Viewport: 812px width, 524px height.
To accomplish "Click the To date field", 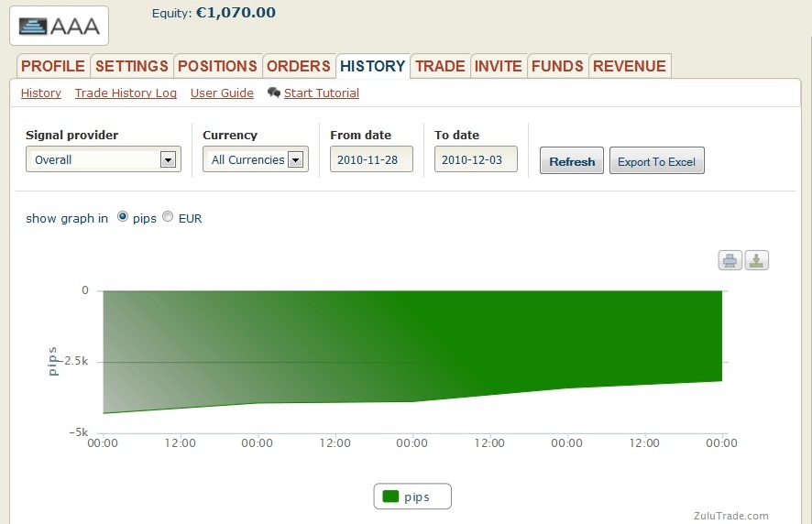I will 476,159.
